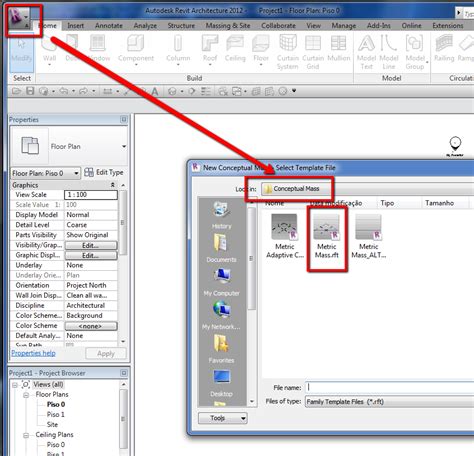The width and height of the screenshot is (474, 456).
Task: Click Edit button for Visibility/Graphics overrides
Action: pyautogui.click(x=91, y=246)
